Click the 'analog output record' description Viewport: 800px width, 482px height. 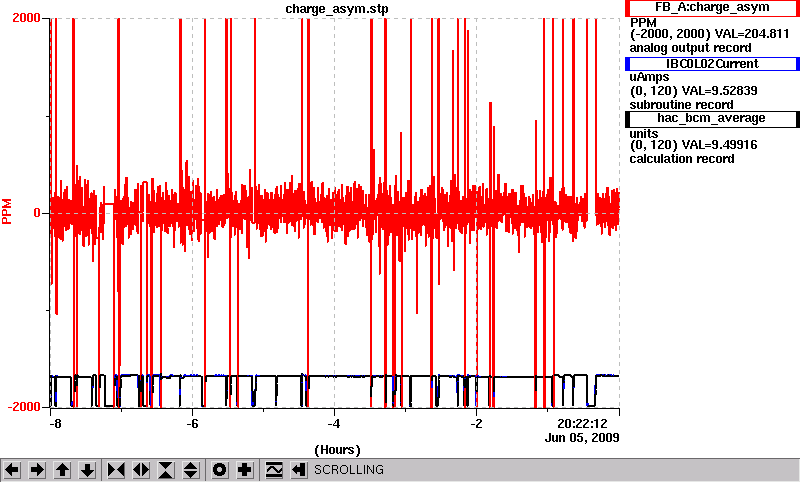click(x=690, y=48)
